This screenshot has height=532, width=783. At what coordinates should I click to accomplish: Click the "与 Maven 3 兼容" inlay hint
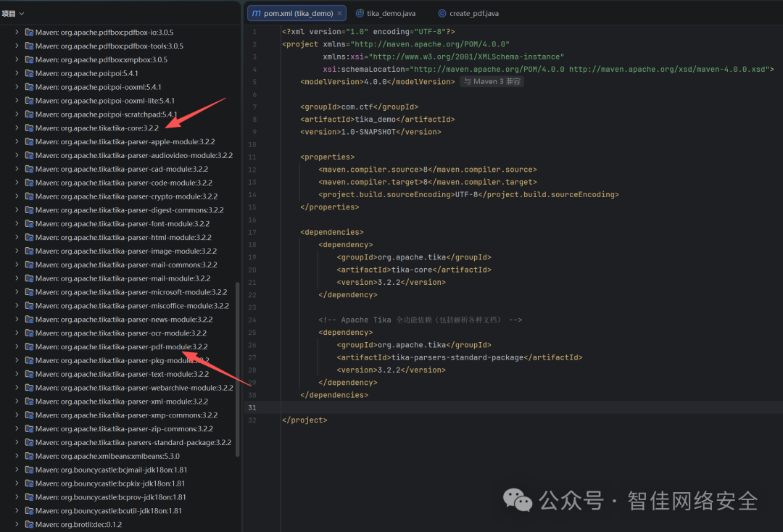coord(492,82)
